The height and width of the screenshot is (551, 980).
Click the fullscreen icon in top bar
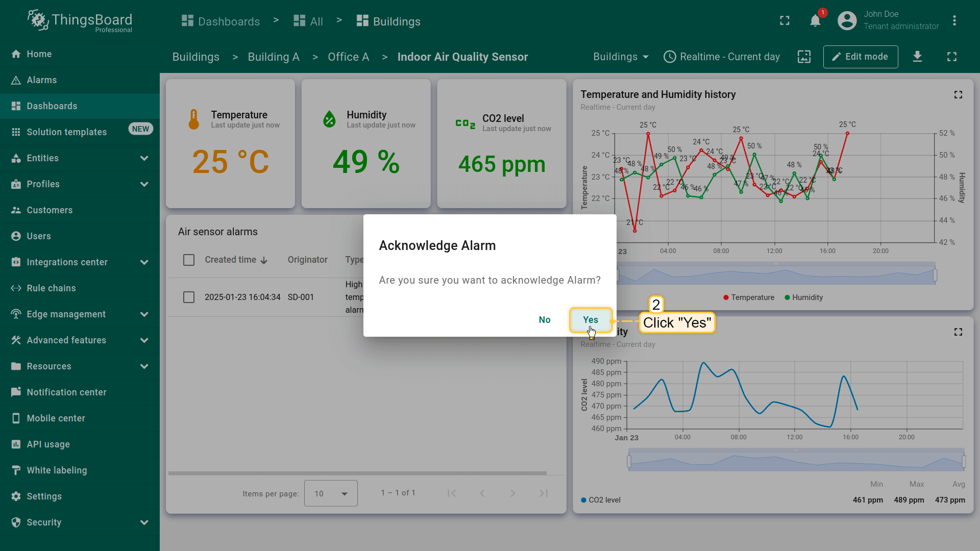click(x=785, y=21)
